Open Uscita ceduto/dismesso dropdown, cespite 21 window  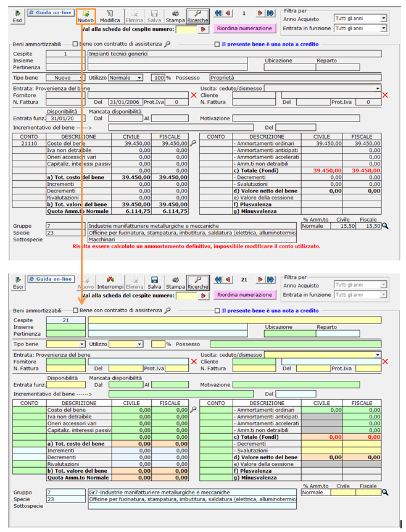click(x=378, y=354)
